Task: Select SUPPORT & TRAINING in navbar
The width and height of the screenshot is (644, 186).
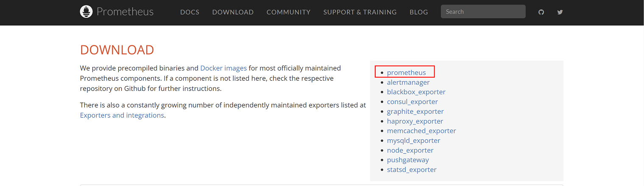Action: (x=360, y=12)
